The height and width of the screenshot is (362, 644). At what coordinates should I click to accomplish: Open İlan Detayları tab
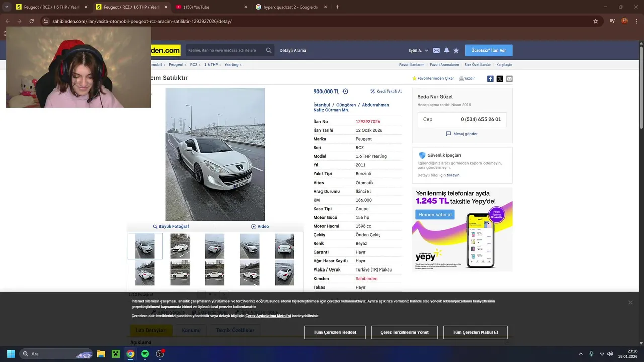151,330
